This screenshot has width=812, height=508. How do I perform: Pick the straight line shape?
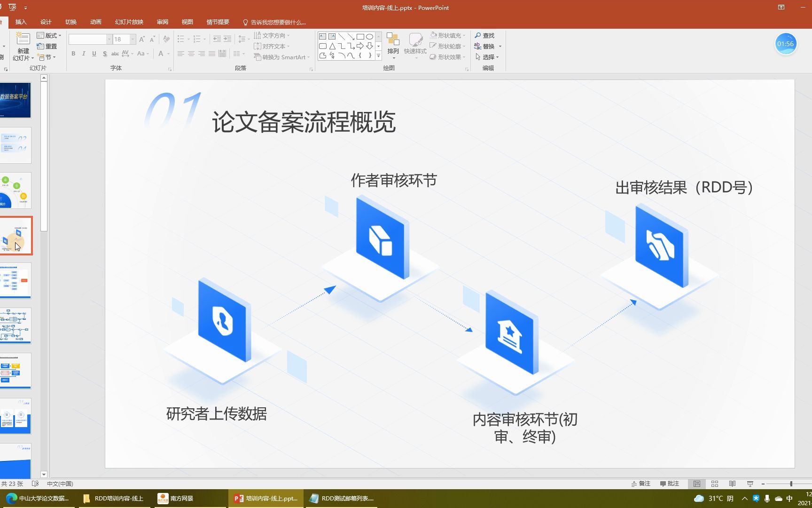coord(342,36)
